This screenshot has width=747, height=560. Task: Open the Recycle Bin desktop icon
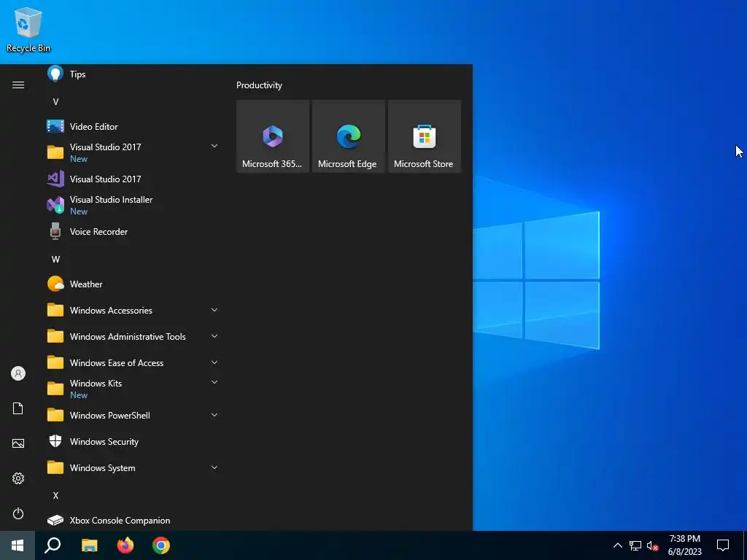click(x=28, y=29)
